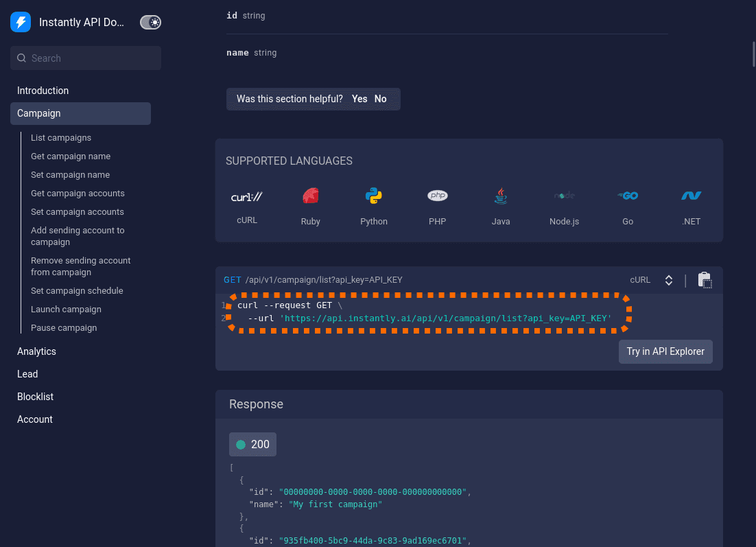Expand the Analytics section in the sidebar

pyautogui.click(x=36, y=351)
